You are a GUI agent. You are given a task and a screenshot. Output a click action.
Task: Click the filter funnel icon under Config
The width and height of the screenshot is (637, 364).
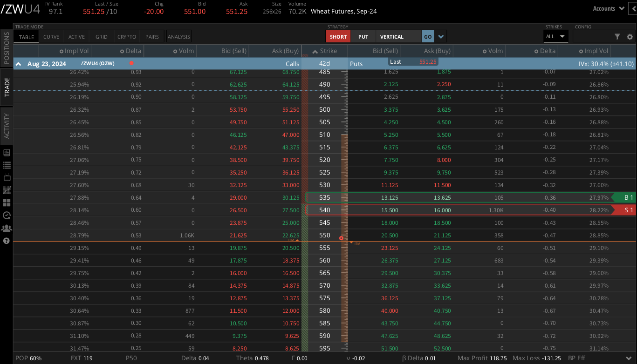coord(617,36)
